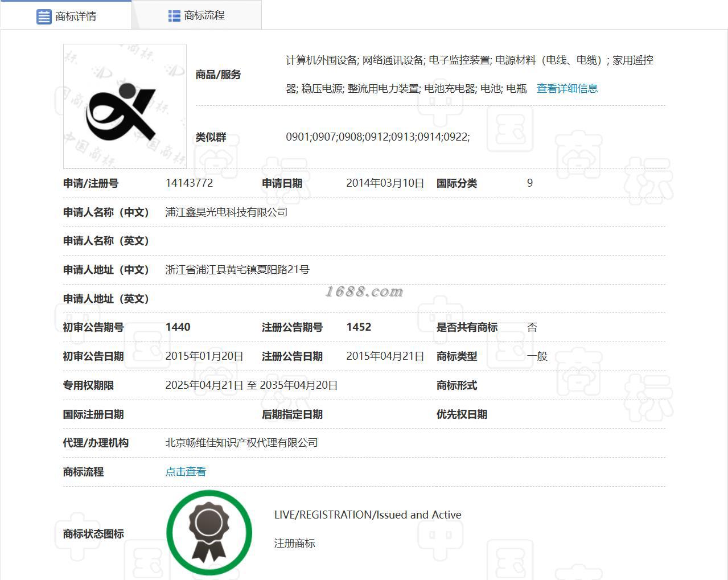This screenshot has width=728, height=580.
Task: Select applicant name 浦江鑫昊光电科技有限公司
Action: (x=226, y=212)
